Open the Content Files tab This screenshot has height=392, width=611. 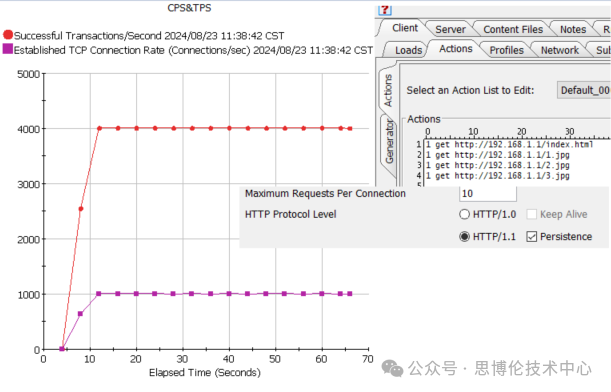click(x=513, y=30)
